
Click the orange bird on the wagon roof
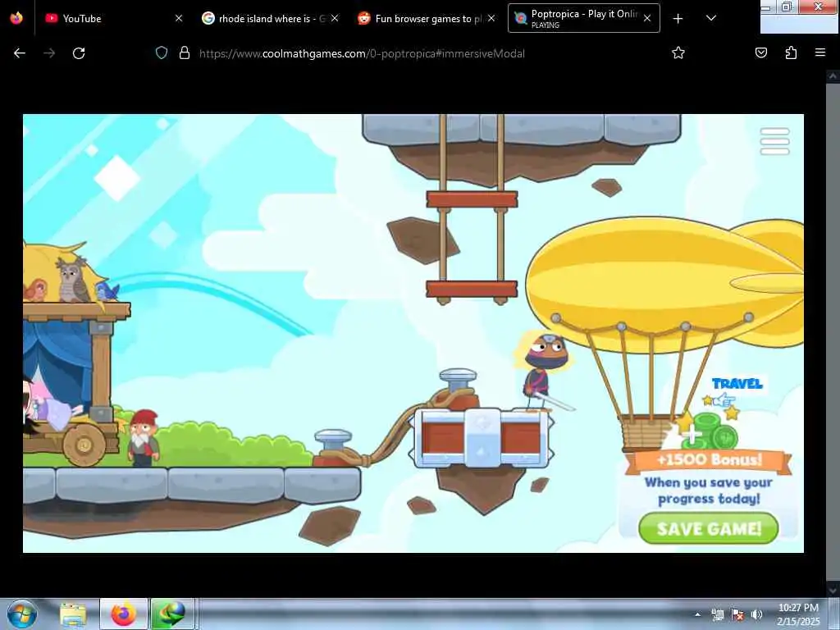pos(36,290)
